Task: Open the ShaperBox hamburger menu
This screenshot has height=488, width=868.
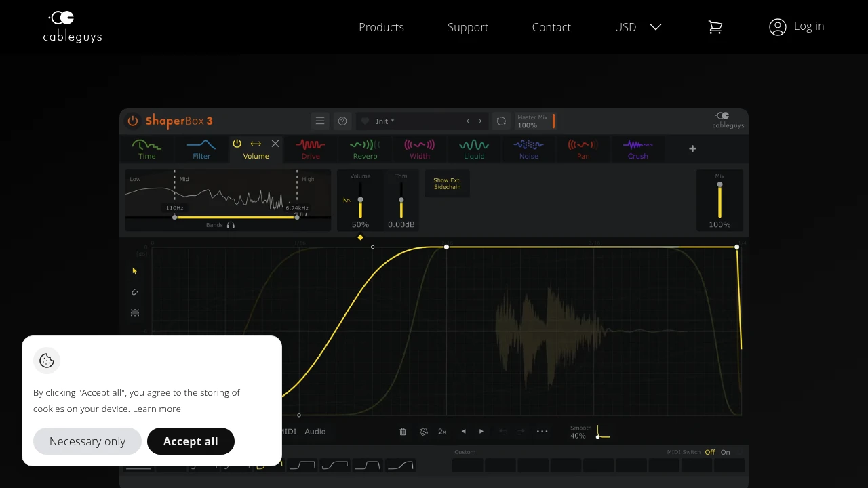Action: tap(320, 121)
